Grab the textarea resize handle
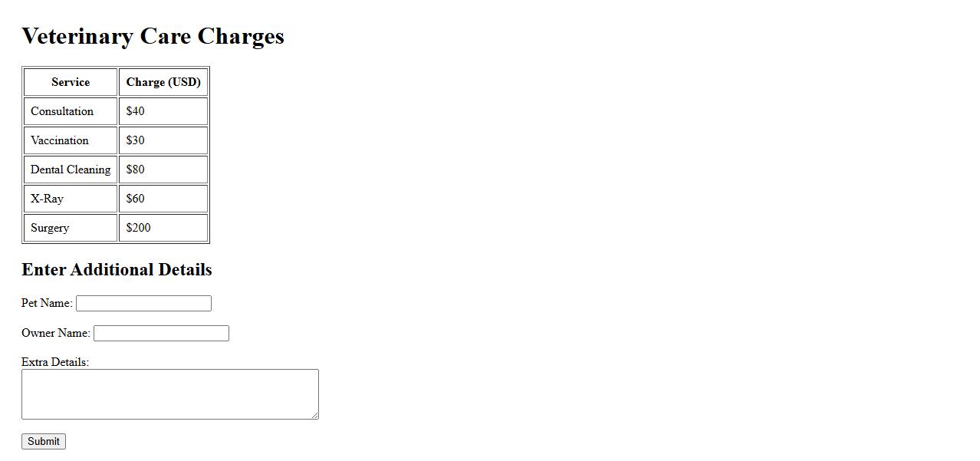This screenshot has width=980, height=461. [314, 415]
